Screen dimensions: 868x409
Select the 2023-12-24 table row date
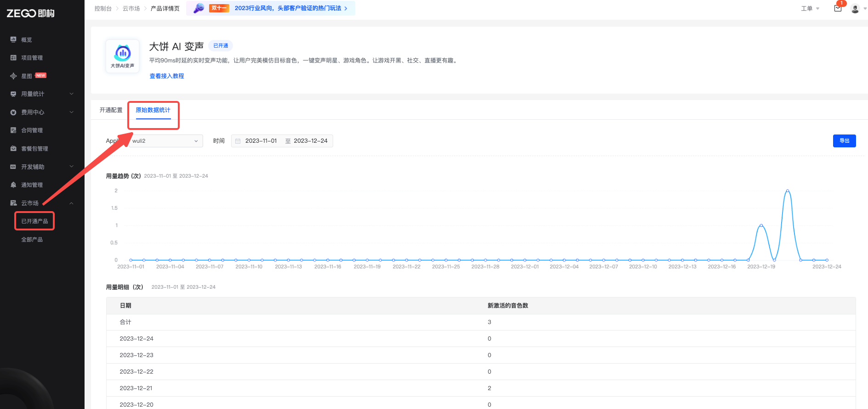click(136, 339)
